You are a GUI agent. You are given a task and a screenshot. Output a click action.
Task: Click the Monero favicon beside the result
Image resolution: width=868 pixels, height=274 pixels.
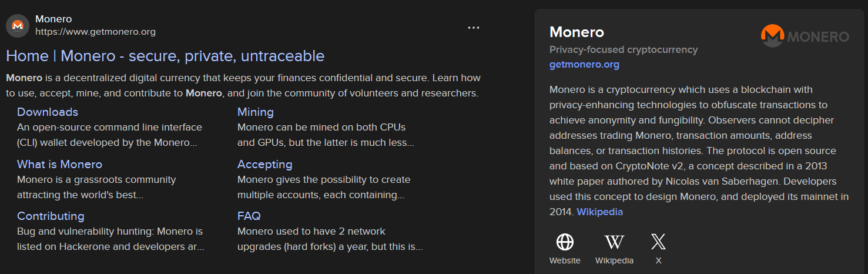click(18, 25)
